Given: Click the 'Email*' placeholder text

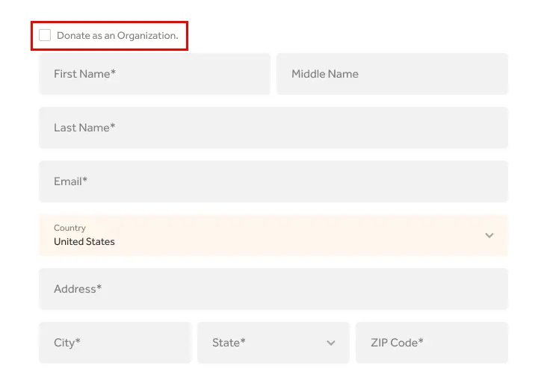Looking at the screenshot, I should point(70,181).
